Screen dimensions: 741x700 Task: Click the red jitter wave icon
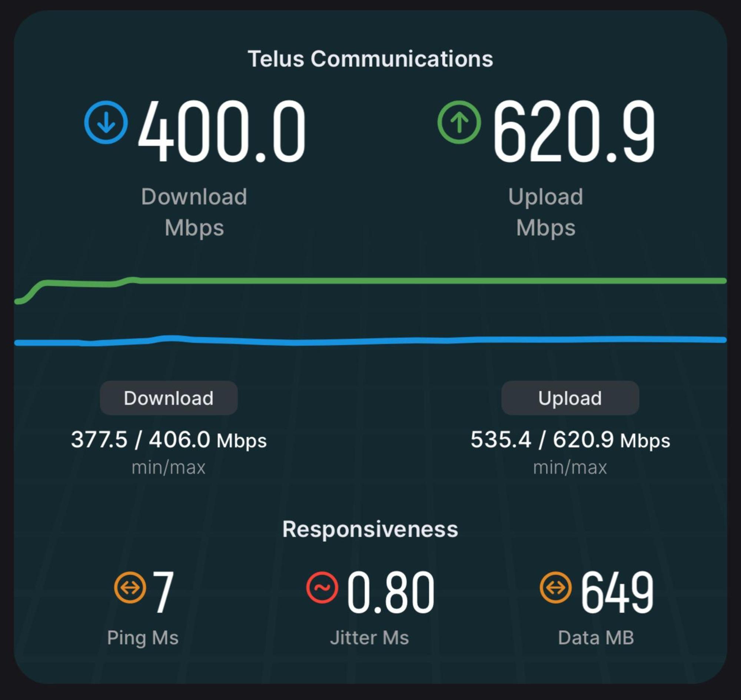pos(322,587)
